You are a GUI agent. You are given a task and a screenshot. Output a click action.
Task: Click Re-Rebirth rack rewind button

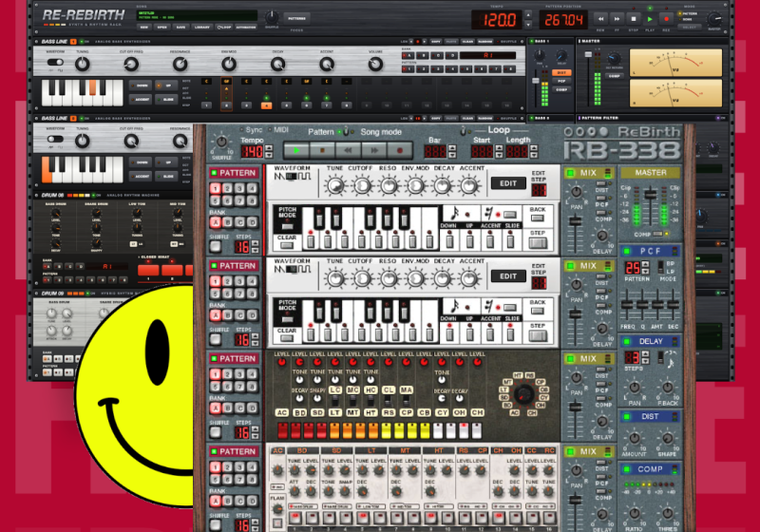coord(600,19)
